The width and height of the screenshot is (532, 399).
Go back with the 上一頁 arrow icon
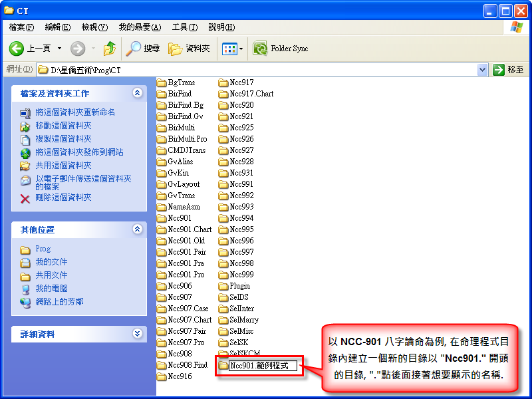click(x=16, y=49)
